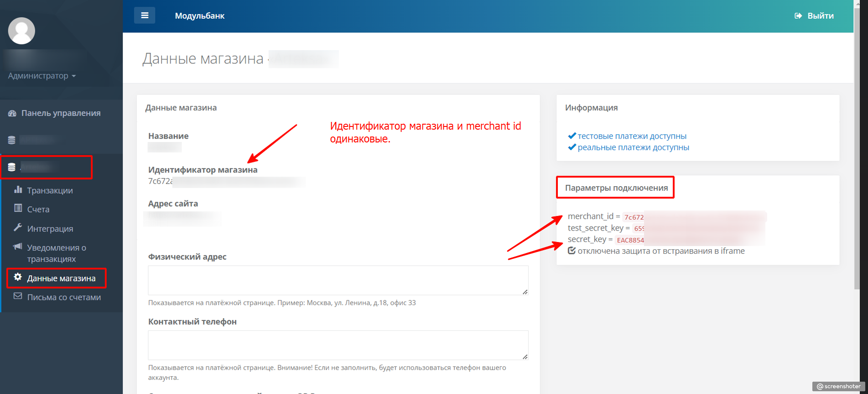Toggle the iframe embedding protection checkbox
The image size is (868, 394).
[x=572, y=251]
